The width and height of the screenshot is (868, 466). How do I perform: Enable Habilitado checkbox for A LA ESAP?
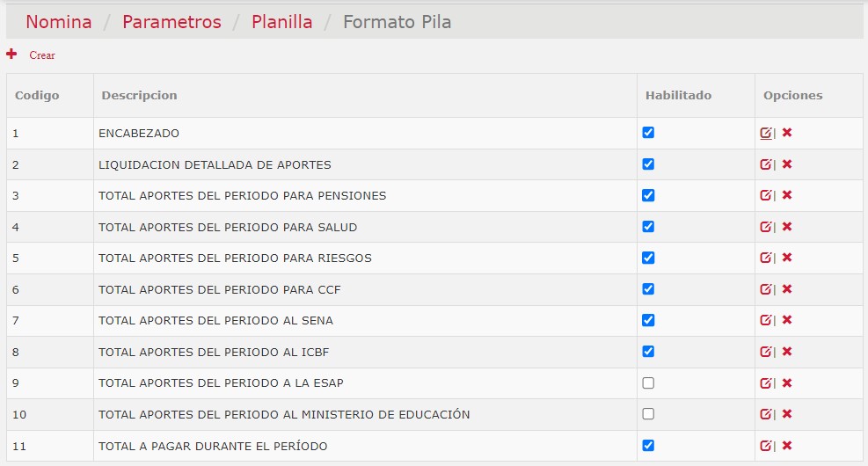click(x=648, y=383)
